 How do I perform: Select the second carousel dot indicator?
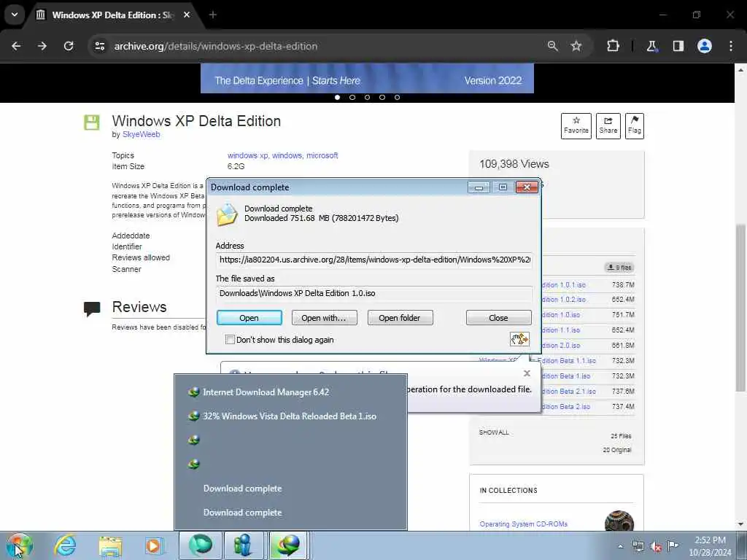point(352,97)
